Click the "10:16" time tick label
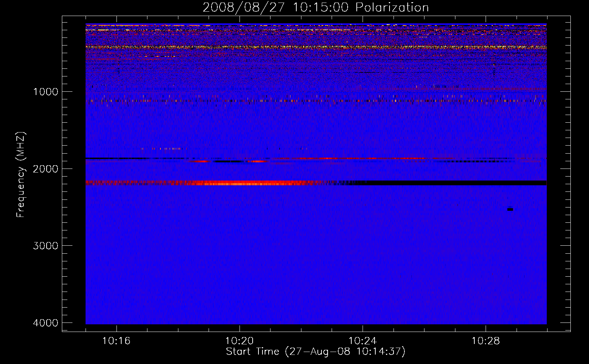Viewport: 589px width, 364px height. click(116, 341)
